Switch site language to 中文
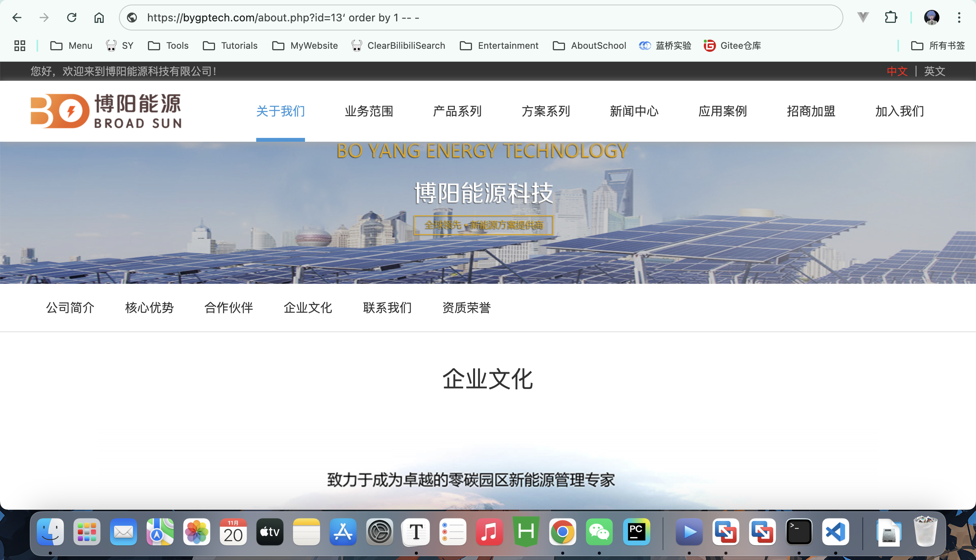This screenshot has width=976, height=560. tap(897, 71)
